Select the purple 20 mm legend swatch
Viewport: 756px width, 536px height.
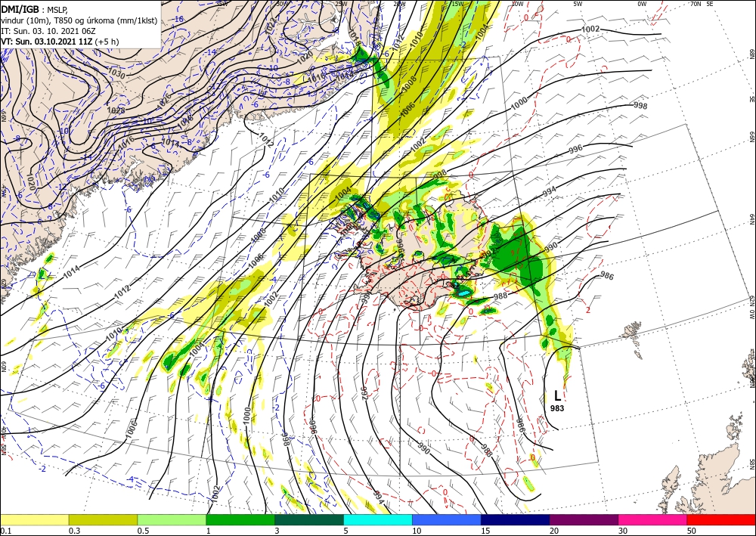click(x=584, y=519)
